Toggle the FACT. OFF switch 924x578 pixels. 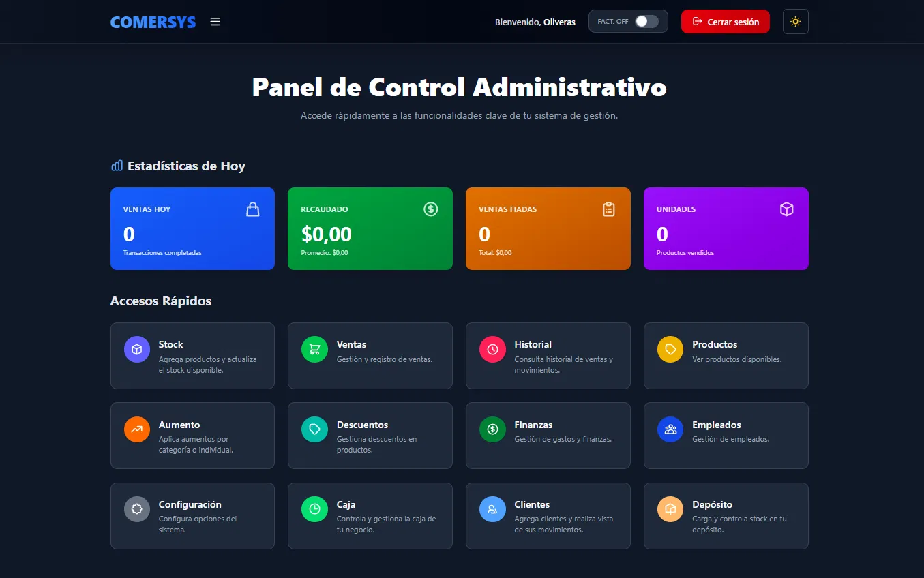coord(646,22)
